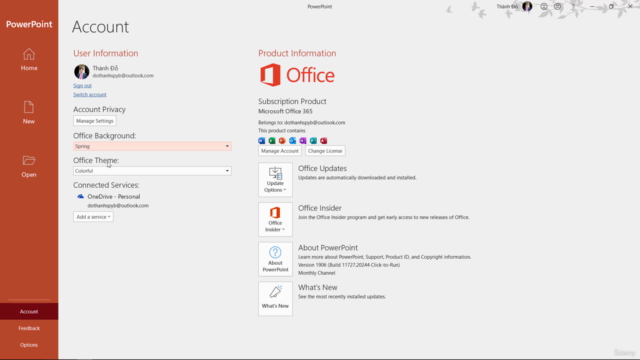Click the Version 1906 build text

click(x=349, y=265)
